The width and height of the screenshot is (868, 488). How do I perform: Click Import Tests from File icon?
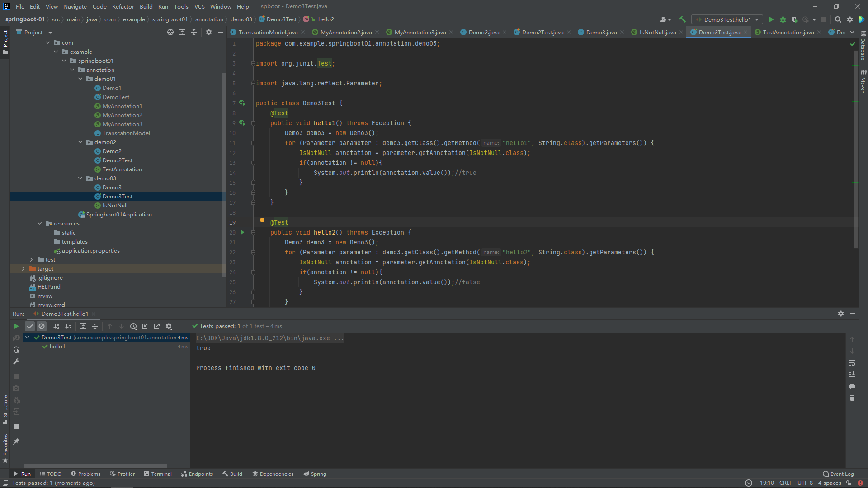(x=145, y=326)
